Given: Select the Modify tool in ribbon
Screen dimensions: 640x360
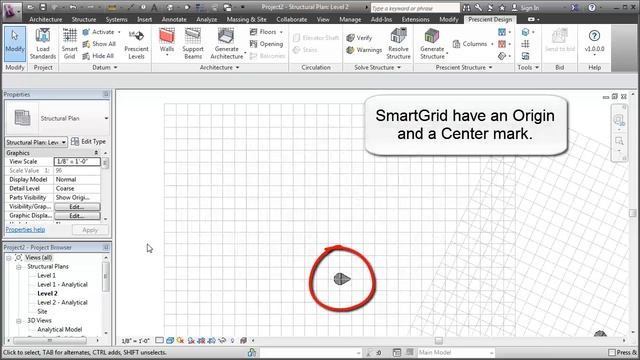Looking at the screenshot, I should (x=15, y=44).
